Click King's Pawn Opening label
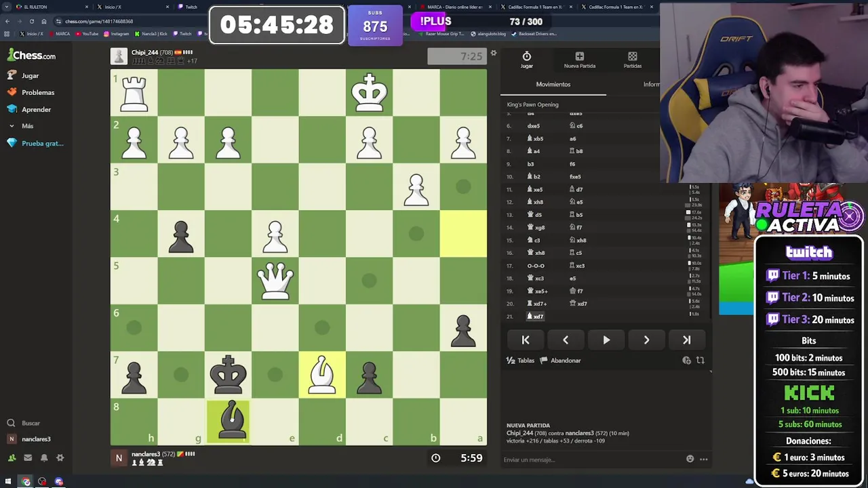 coord(533,104)
